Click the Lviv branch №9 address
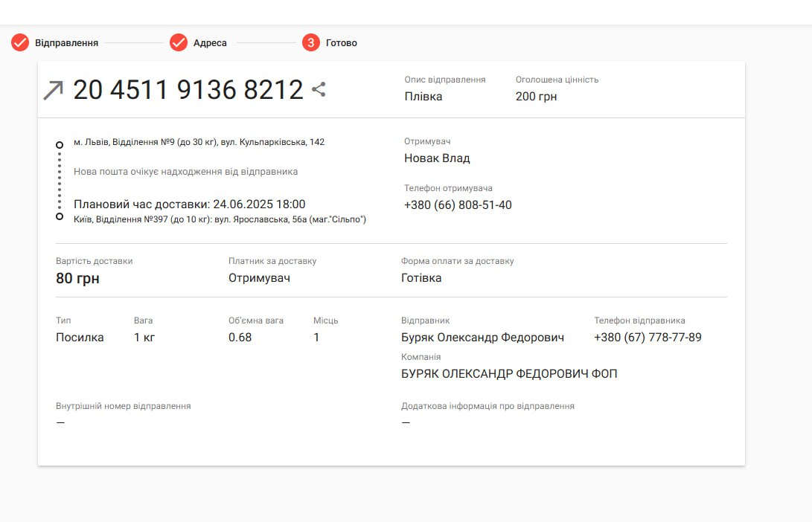The width and height of the screenshot is (812, 522). click(x=199, y=142)
